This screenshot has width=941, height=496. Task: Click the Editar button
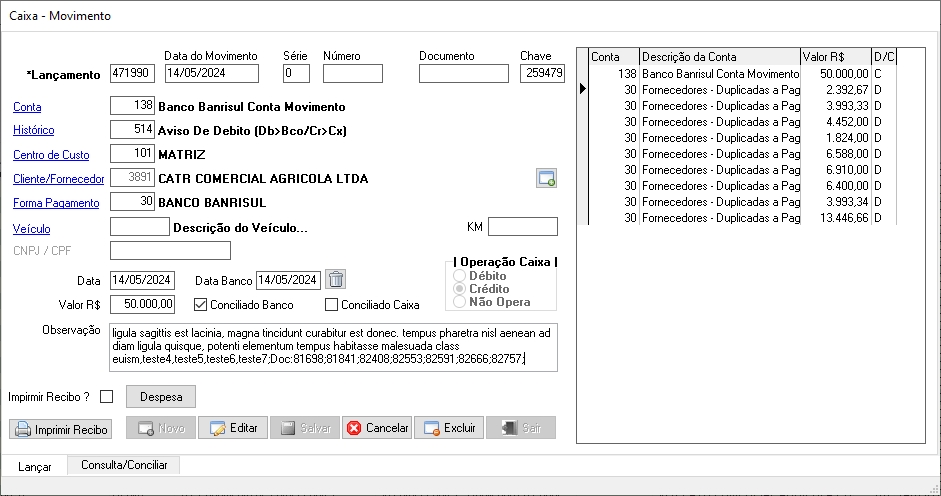coord(233,428)
